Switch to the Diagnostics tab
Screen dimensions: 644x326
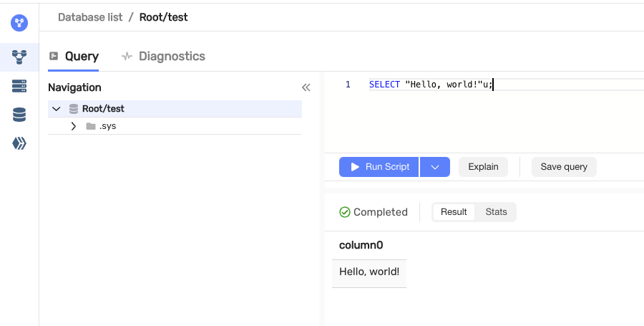coord(163,57)
